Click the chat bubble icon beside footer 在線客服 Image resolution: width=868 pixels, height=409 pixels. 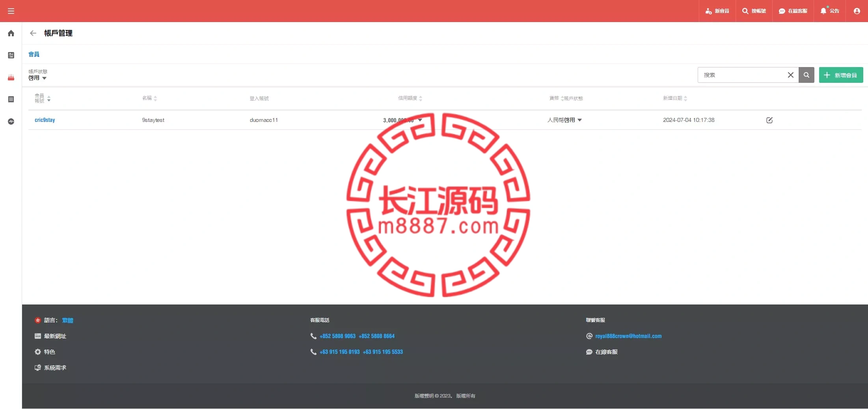(589, 352)
